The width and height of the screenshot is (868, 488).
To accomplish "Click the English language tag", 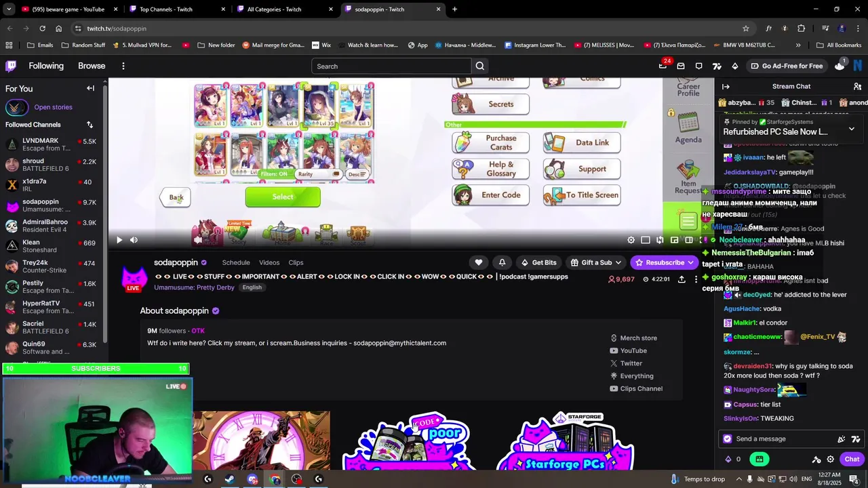I will [x=252, y=287].
